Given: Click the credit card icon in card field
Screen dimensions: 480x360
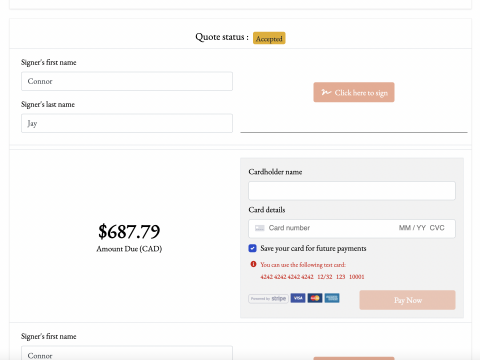Looking at the screenshot, I should [260, 228].
